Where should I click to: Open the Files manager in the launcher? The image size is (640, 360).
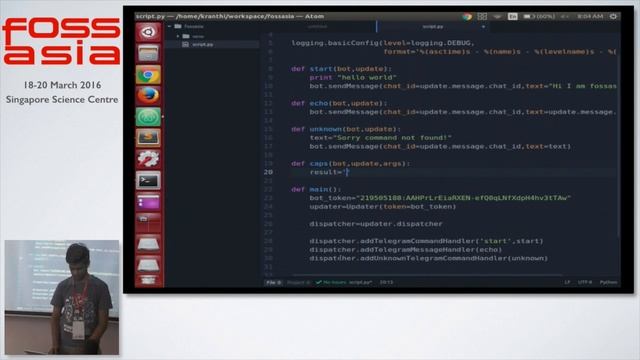tap(148, 53)
